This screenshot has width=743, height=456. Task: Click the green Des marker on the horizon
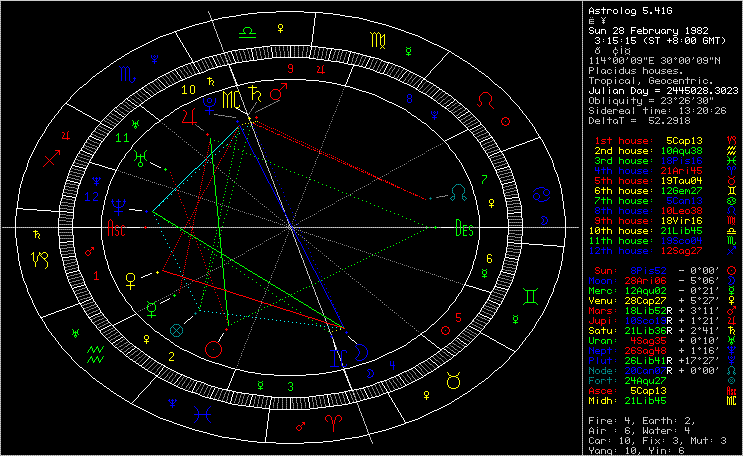point(464,228)
